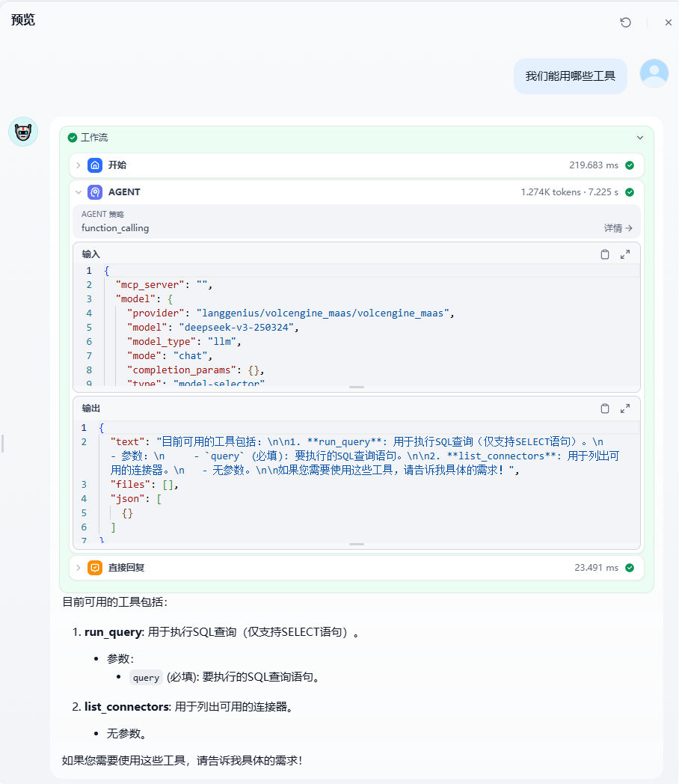Image resolution: width=679 pixels, height=784 pixels.
Task: Collapse the 工作流 workflow section
Action: click(640, 138)
